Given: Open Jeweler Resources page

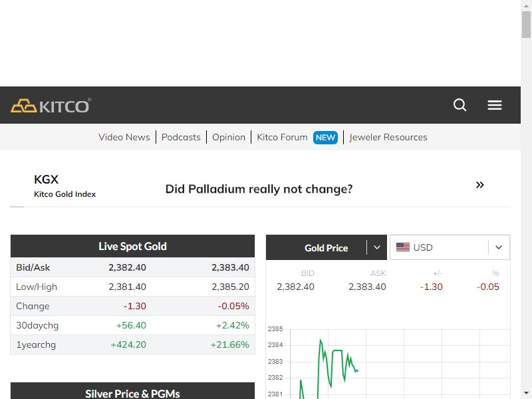Looking at the screenshot, I should (388, 137).
